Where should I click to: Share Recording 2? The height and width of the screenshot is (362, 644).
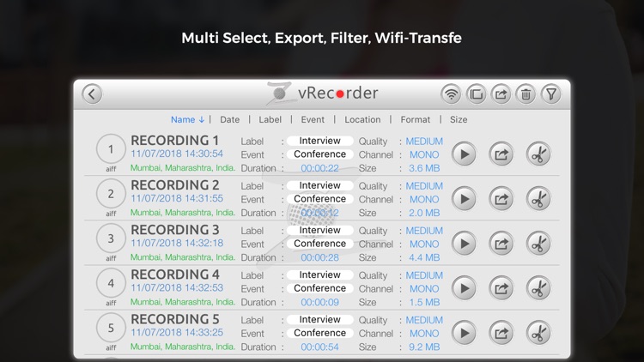click(x=501, y=199)
